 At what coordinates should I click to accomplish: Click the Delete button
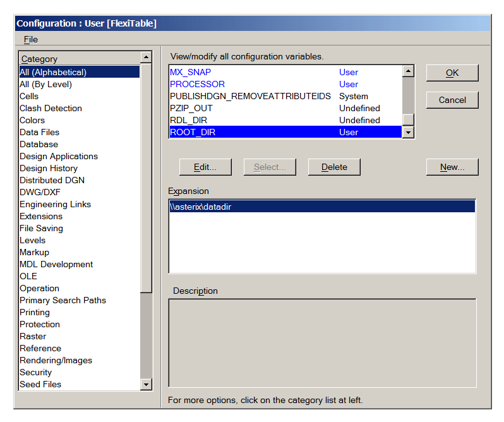point(334,167)
